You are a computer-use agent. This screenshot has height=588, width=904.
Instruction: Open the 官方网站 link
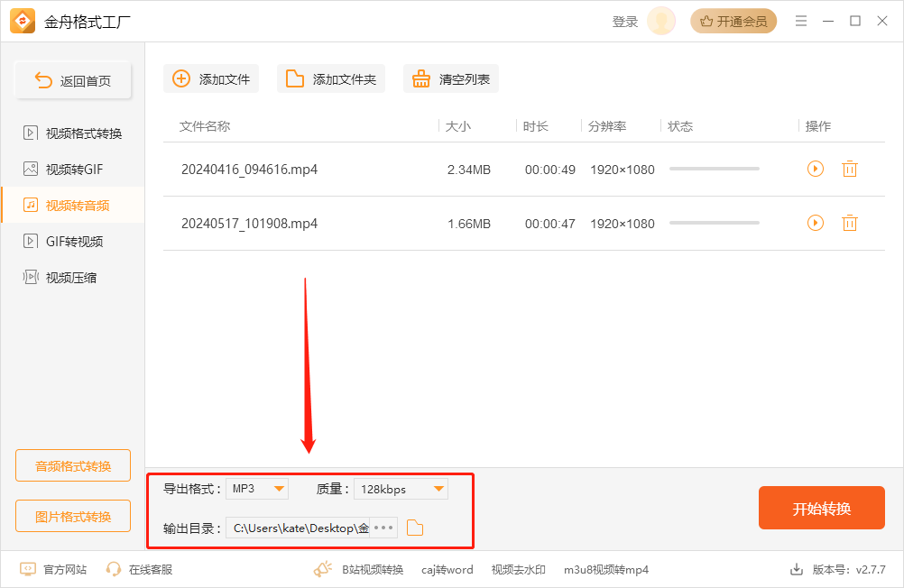[53, 570]
